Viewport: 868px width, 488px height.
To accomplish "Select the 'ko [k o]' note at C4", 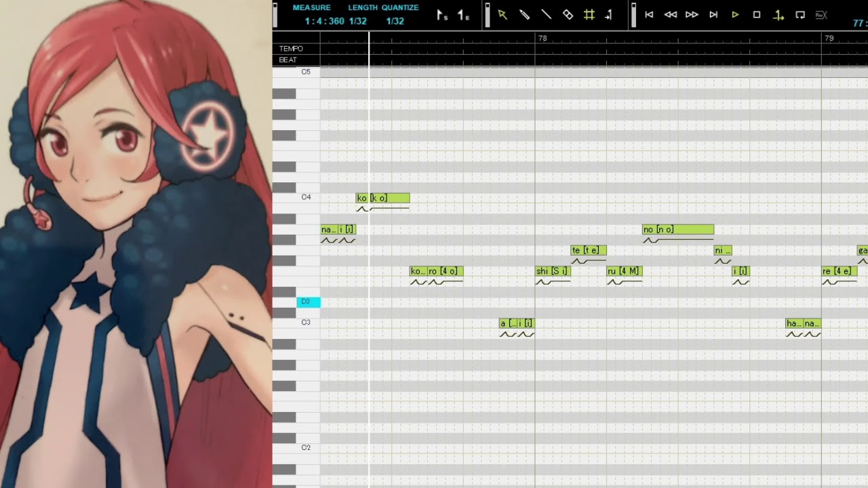I will pos(382,198).
